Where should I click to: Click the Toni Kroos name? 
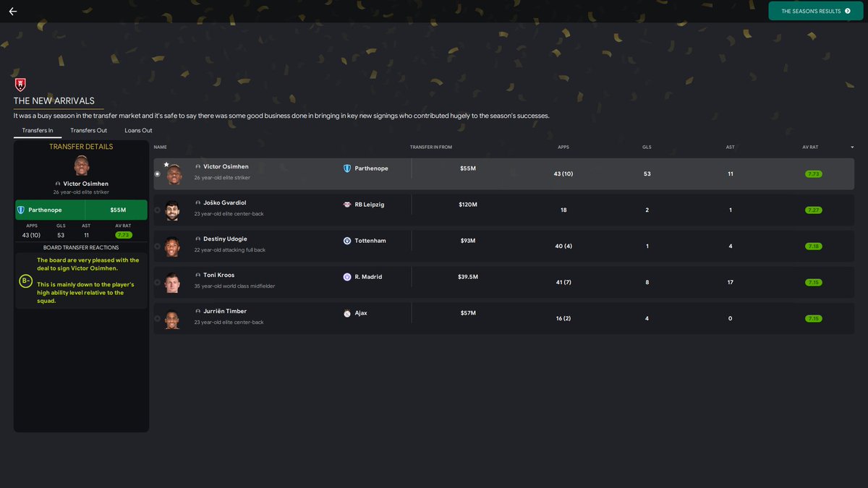pyautogui.click(x=219, y=275)
